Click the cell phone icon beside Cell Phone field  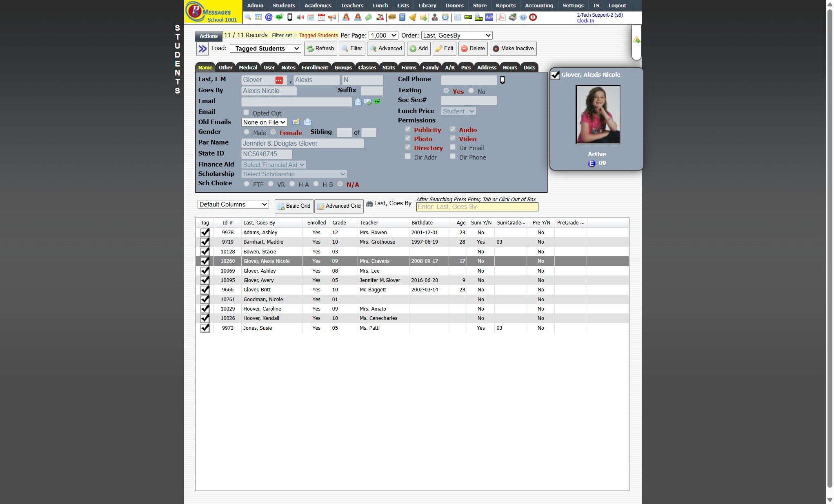(503, 80)
